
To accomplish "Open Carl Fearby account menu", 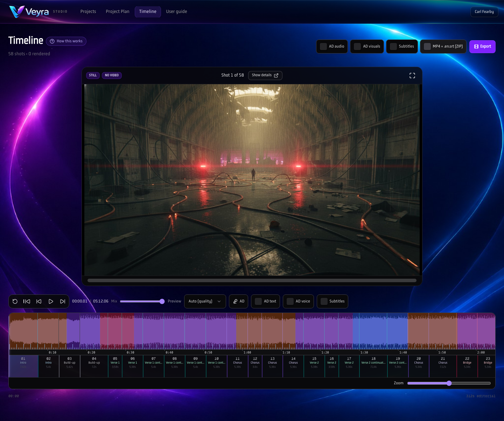I will click(x=484, y=12).
